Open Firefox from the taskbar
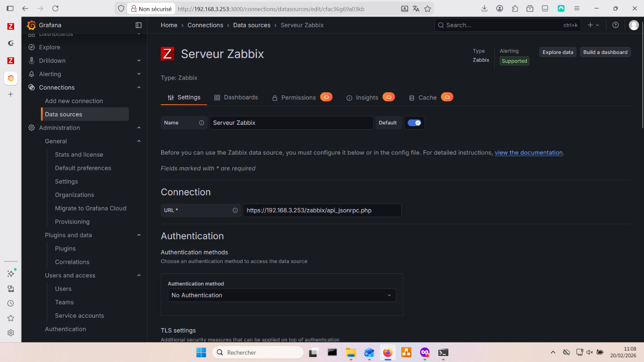 click(x=388, y=352)
